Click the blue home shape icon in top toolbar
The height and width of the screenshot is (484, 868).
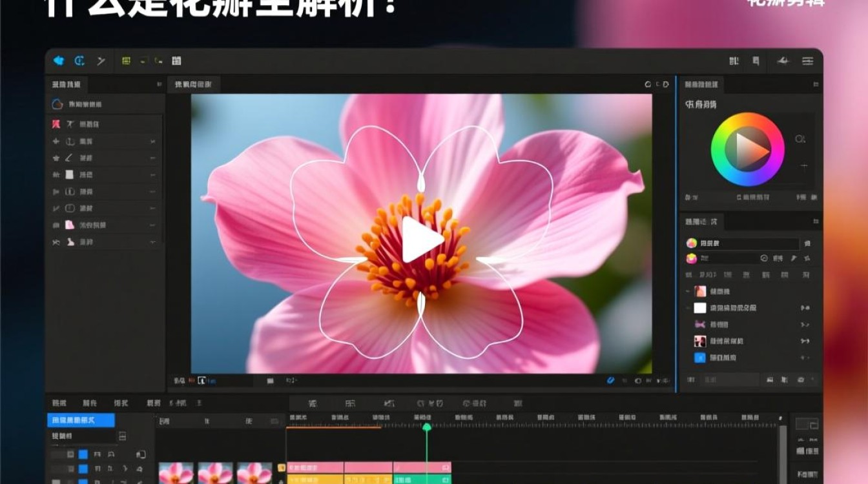tap(59, 61)
